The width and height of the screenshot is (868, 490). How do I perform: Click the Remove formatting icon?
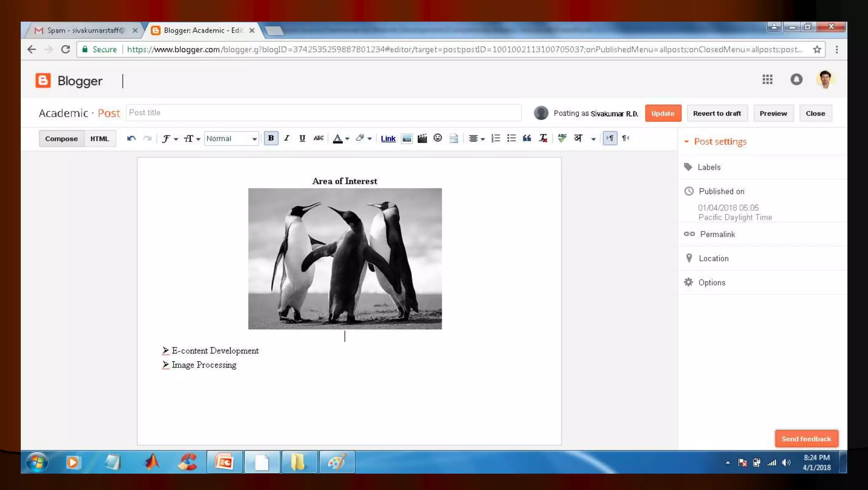click(x=543, y=138)
